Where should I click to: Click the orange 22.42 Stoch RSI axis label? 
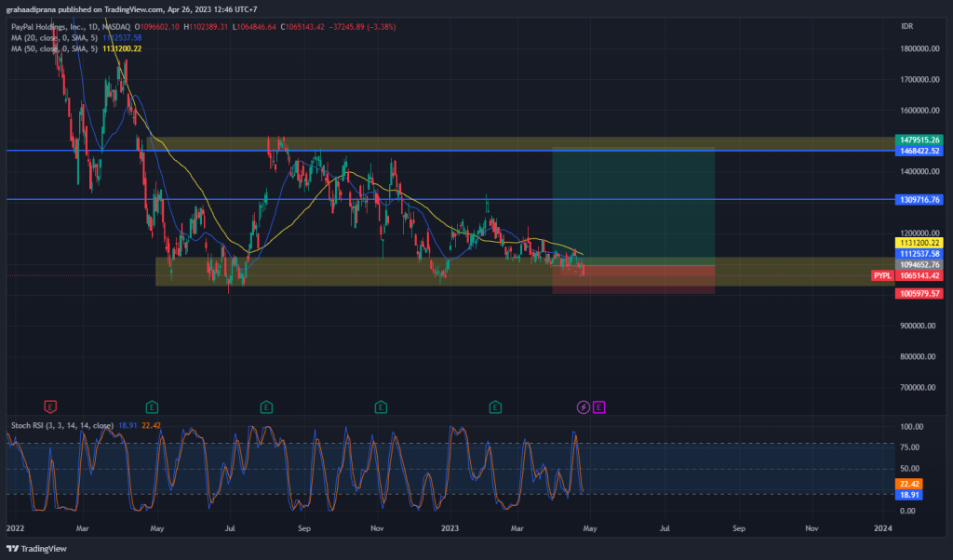[x=909, y=484]
